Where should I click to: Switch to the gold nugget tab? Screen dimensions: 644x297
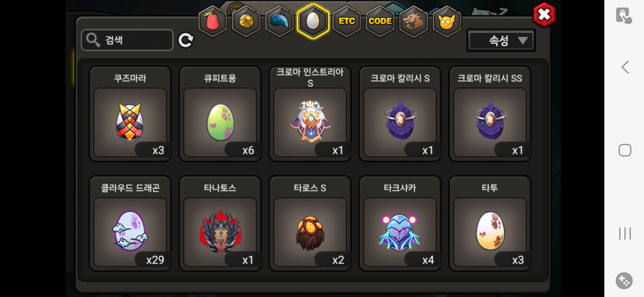(246, 21)
